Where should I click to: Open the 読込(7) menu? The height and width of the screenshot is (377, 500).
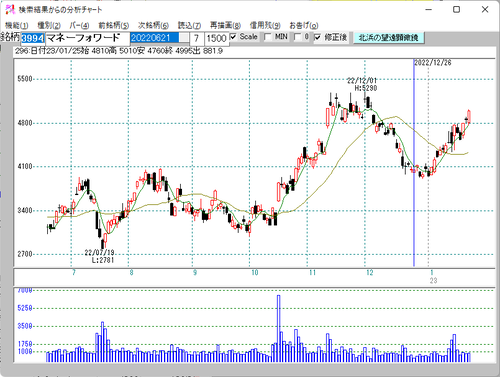(x=189, y=25)
